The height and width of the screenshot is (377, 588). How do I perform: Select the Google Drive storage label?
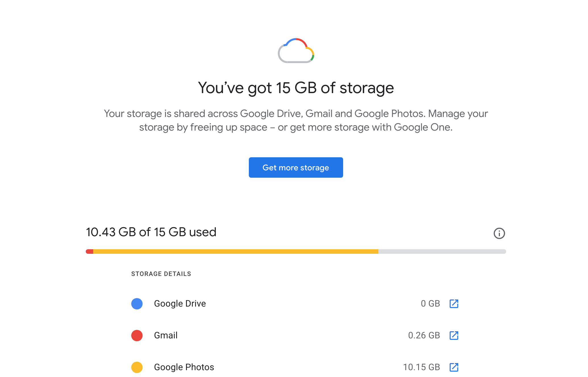[x=180, y=303]
